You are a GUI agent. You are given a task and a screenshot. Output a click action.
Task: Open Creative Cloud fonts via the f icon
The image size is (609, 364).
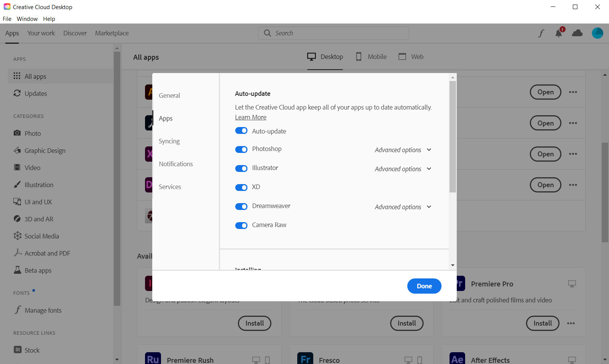(541, 33)
